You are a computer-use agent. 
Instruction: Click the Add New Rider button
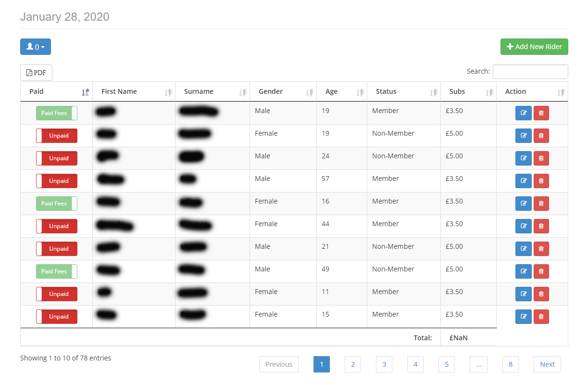tap(534, 46)
